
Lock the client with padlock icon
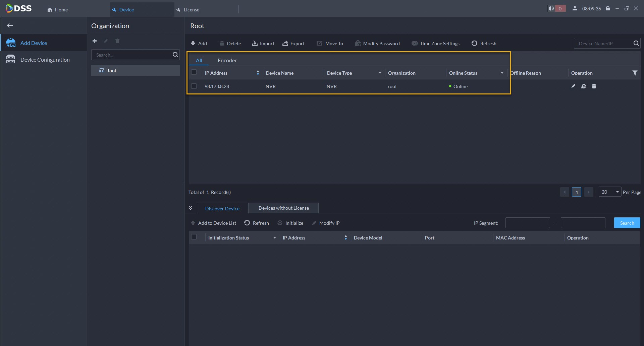click(608, 9)
